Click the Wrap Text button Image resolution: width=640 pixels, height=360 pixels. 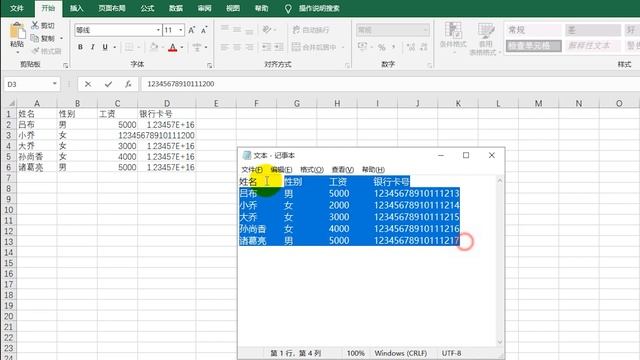click(x=311, y=30)
